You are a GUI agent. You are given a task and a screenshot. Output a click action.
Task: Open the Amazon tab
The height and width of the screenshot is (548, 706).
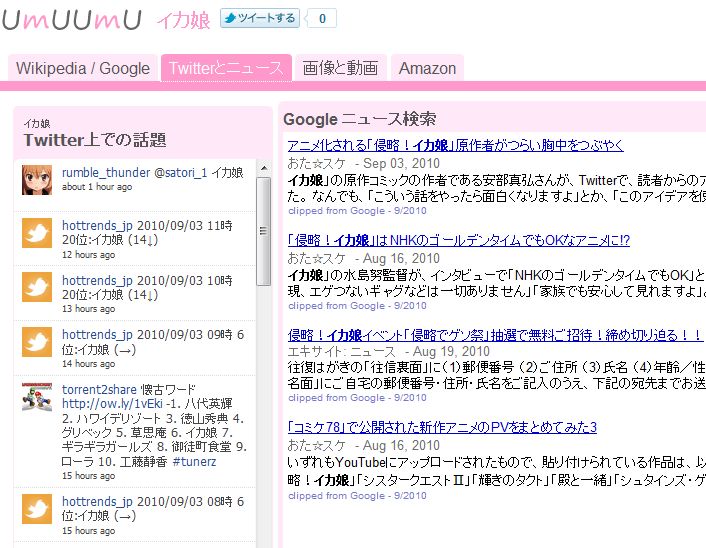pyautogui.click(x=427, y=68)
